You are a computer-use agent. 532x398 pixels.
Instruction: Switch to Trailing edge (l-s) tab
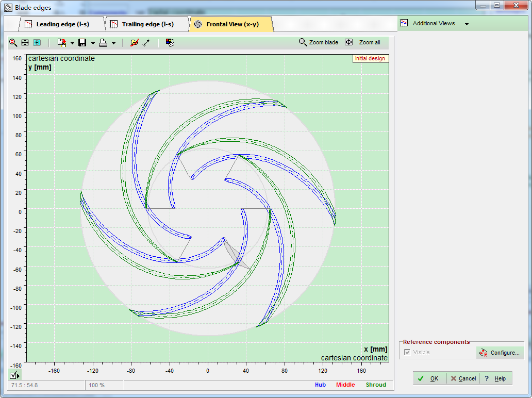[147, 24]
